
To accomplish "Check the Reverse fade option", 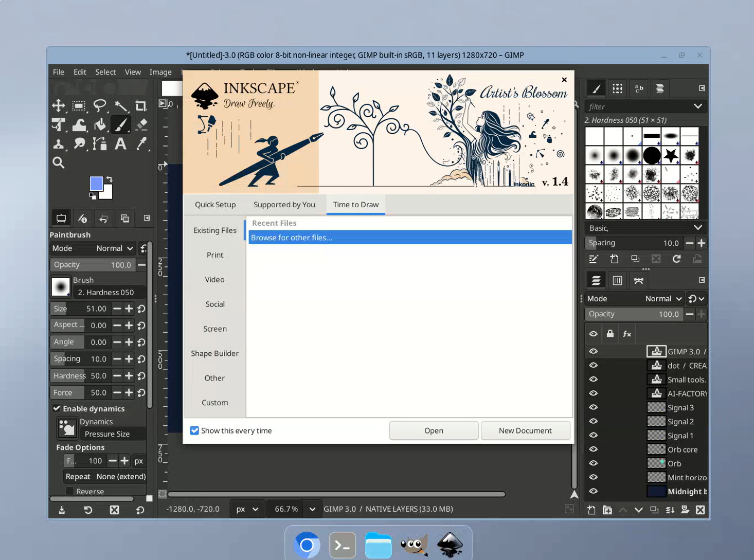I will (69, 491).
